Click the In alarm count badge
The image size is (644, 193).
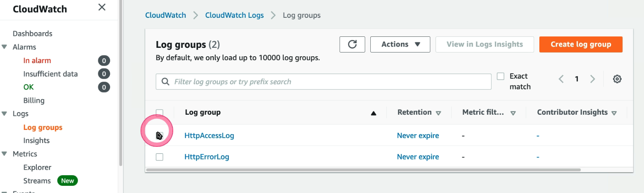[x=104, y=61]
